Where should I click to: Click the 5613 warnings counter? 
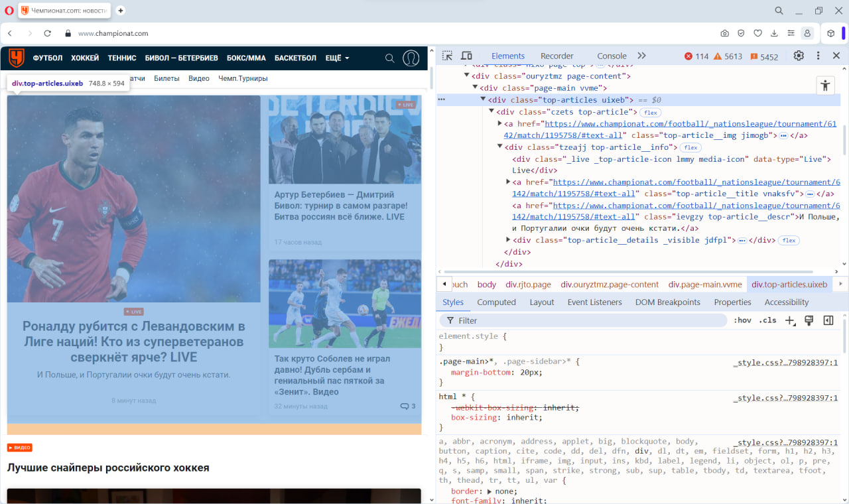(x=728, y=56)
